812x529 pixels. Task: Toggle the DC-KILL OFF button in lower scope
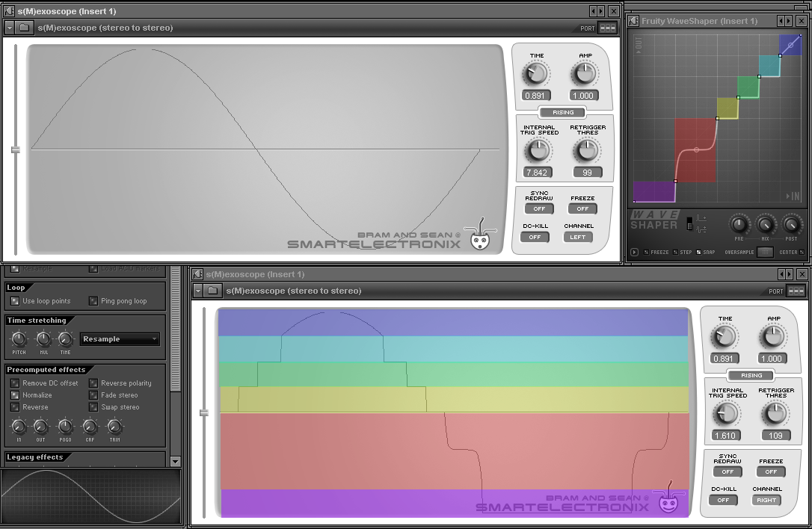(723, 500)
